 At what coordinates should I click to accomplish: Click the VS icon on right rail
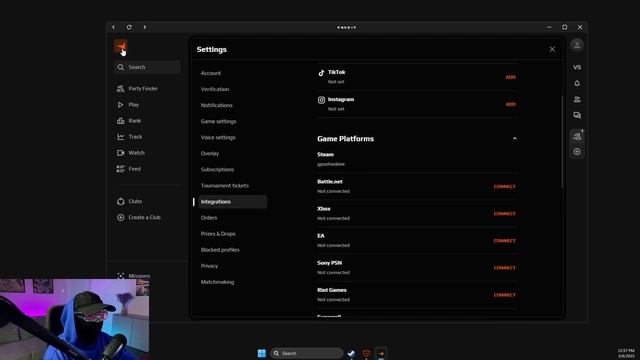coord(577,67)
